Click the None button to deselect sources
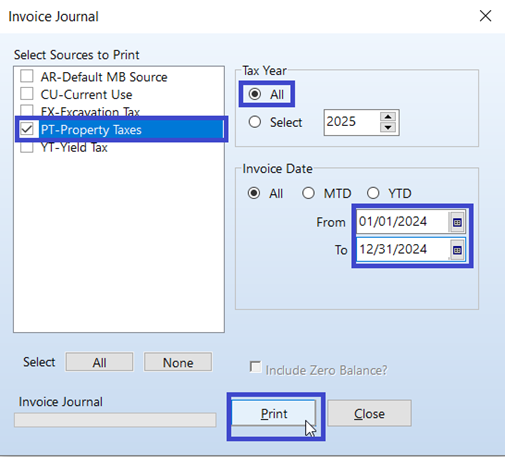Image resolution: width=505 pixels, height=457 pixels. (178, 362)
